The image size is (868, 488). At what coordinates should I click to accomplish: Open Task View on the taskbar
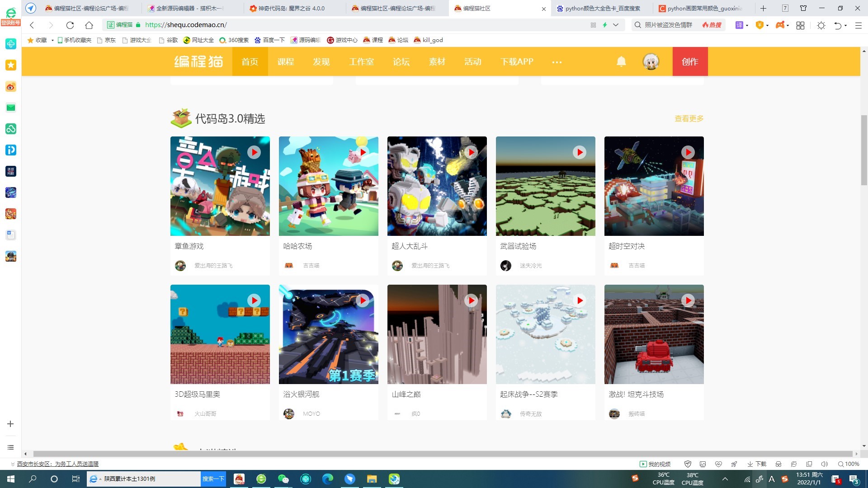point(76,479)
